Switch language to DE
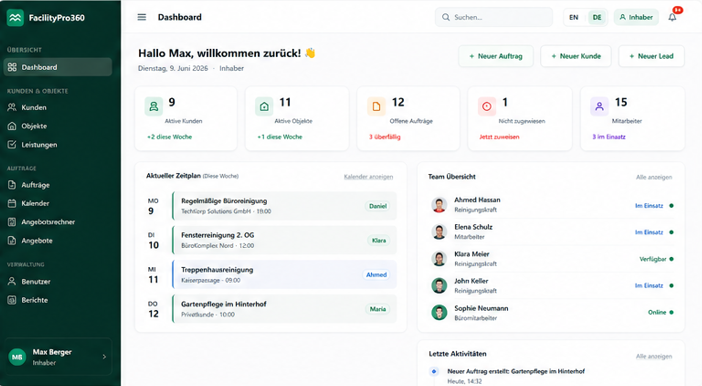This screenshot has width=702, height=386. tap(597, 17)
